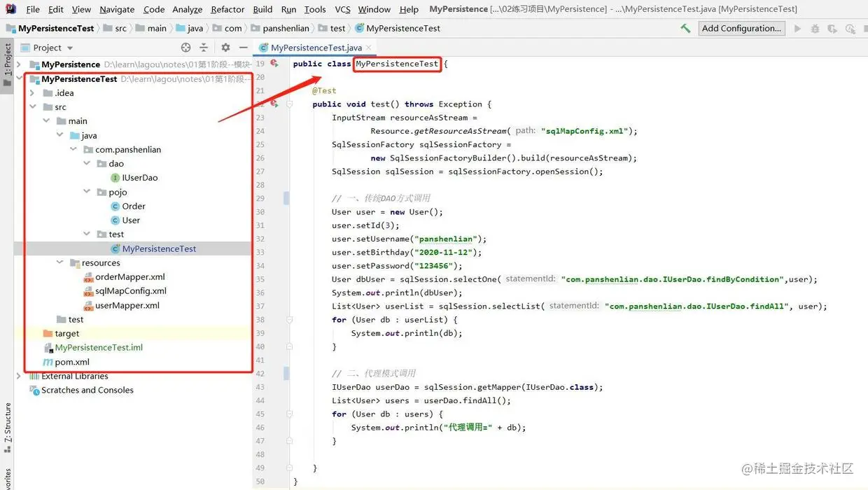Open the Refactor menu

pos(227,9)
